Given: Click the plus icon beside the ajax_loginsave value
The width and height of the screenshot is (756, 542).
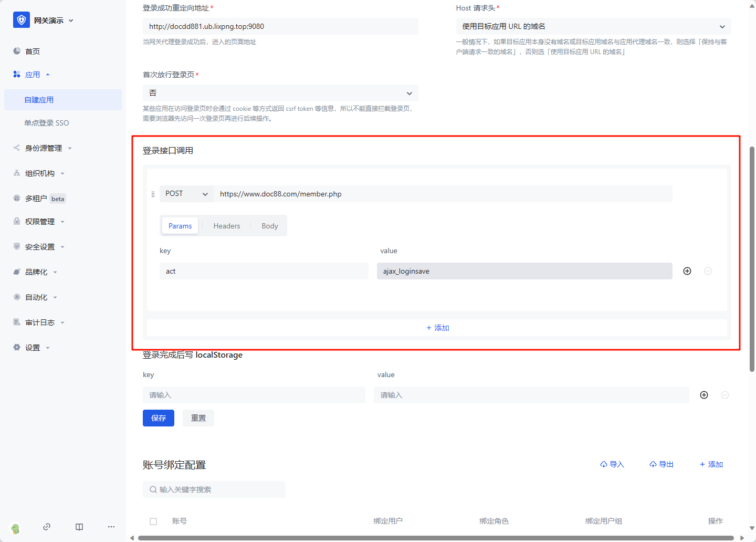Looking at the screenshot, I should (x=687, y=271).
